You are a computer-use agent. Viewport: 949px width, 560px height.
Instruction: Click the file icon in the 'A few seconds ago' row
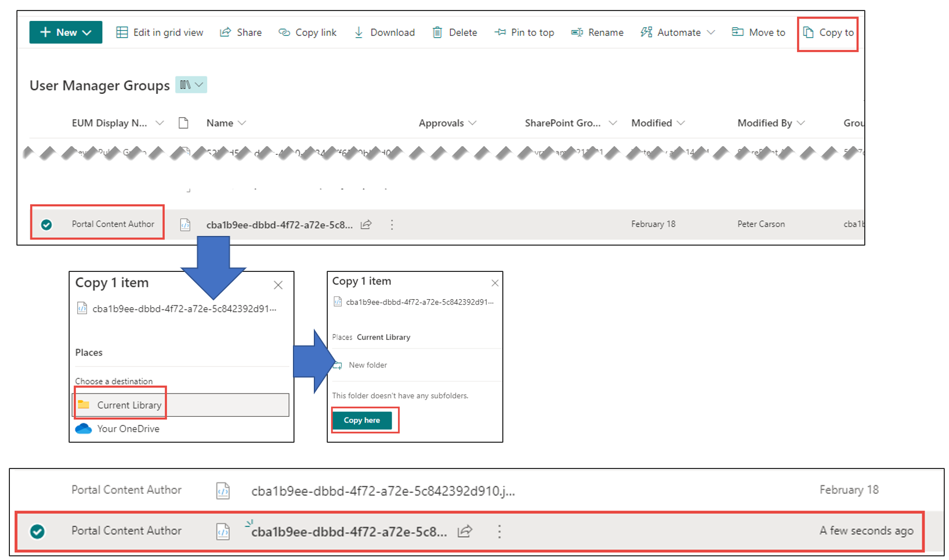tap(223, 532)
